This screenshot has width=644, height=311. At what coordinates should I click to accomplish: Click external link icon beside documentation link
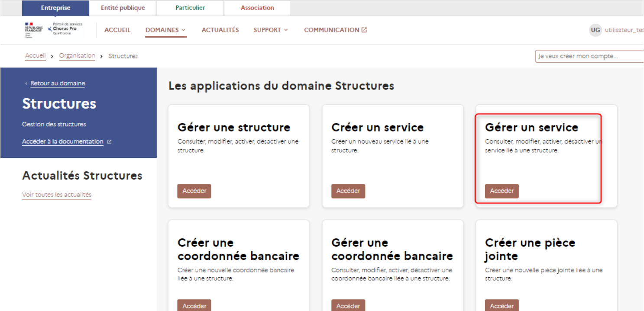109,142
